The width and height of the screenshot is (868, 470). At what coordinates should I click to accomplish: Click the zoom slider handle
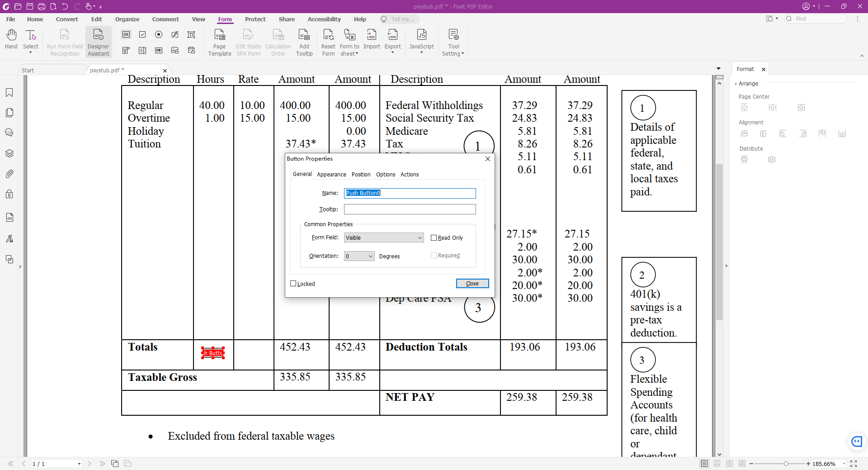pyautogui.click(x=786, y=464)
